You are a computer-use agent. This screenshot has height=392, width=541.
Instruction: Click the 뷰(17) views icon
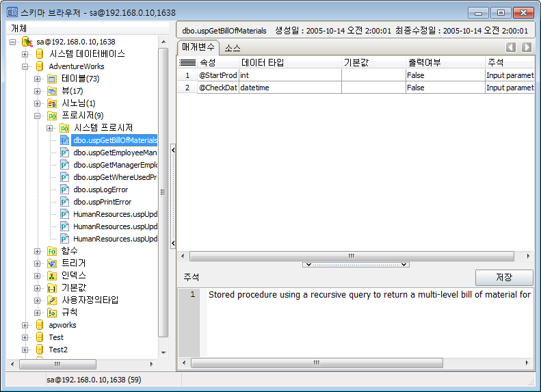pyautogui.click(x=52, y=91)
